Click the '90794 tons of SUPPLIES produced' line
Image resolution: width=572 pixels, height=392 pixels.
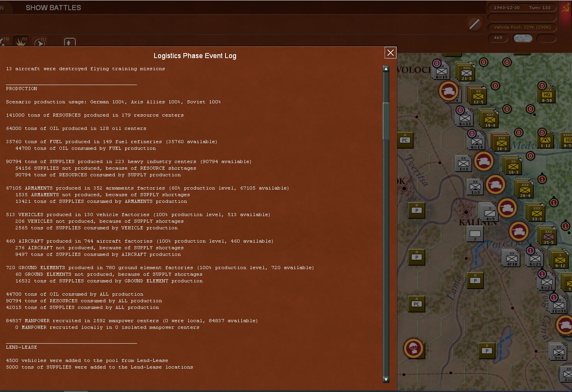point(129,161)
